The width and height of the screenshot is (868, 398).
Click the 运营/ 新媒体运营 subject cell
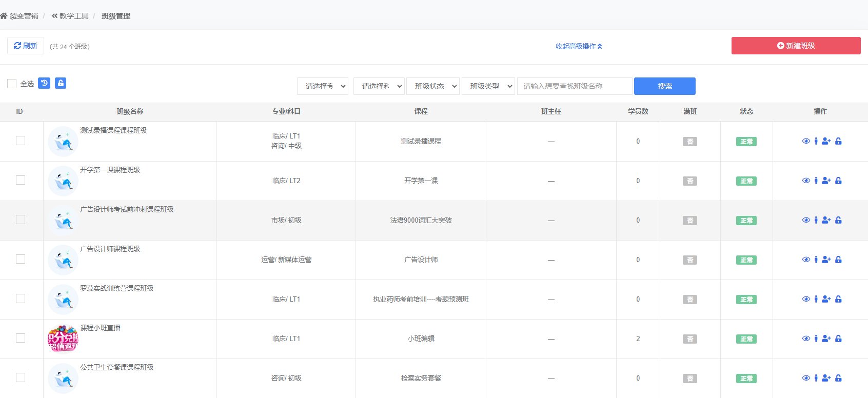[286, 260]
